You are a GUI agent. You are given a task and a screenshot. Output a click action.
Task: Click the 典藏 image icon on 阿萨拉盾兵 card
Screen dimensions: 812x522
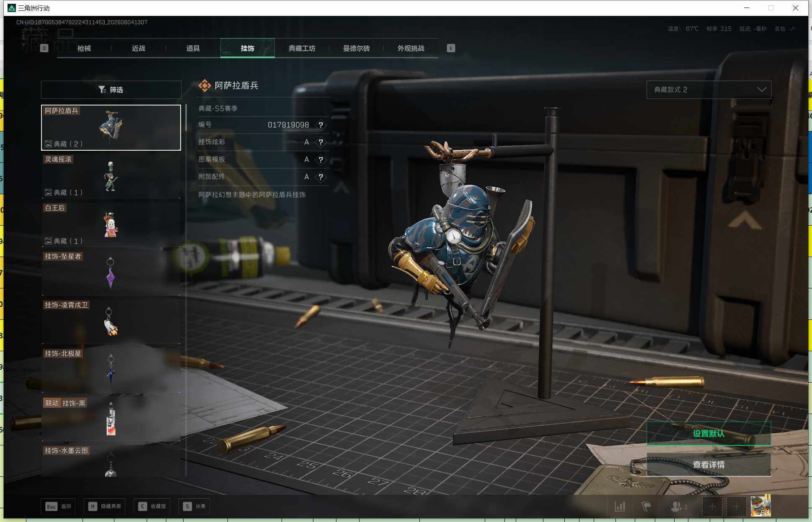tap(49, 144)
